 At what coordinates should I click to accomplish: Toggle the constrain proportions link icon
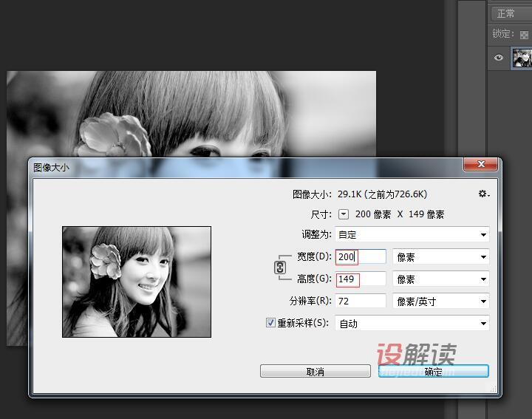coord(280,268)
